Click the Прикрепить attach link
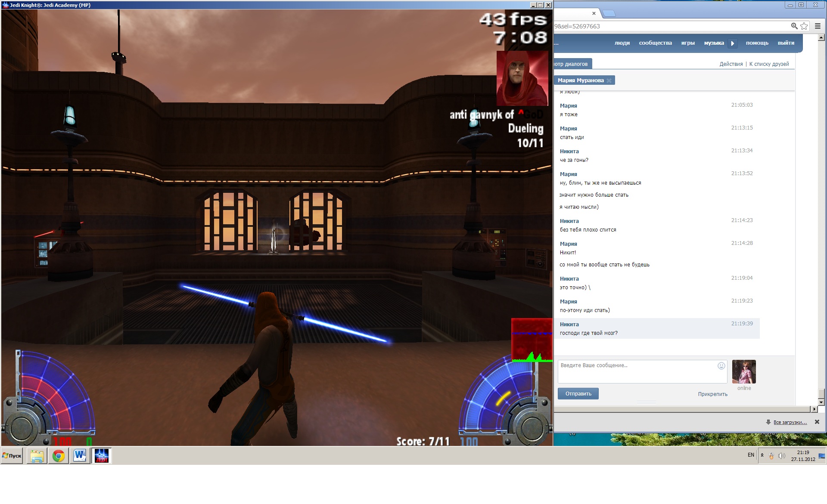This screenshot has height=504, width=827. click(712, 394)
